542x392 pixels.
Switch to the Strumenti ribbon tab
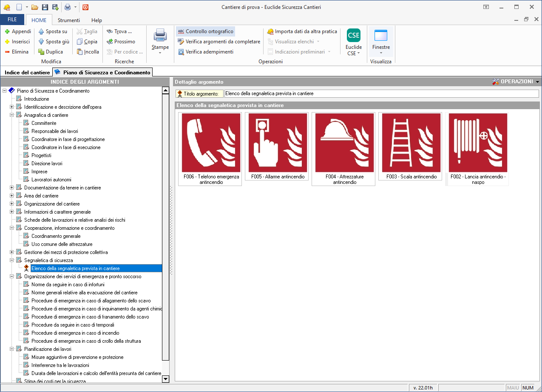(69, 20)
